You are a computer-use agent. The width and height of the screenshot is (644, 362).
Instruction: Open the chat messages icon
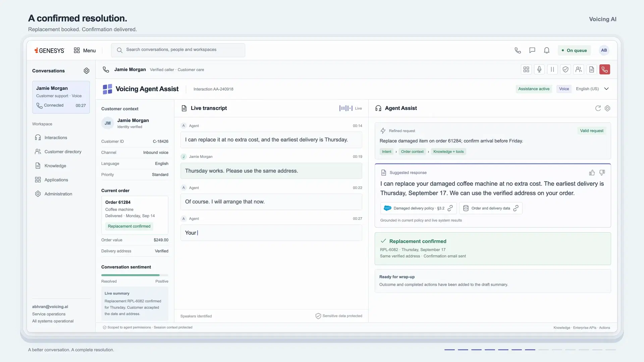[x=532, y=50]
